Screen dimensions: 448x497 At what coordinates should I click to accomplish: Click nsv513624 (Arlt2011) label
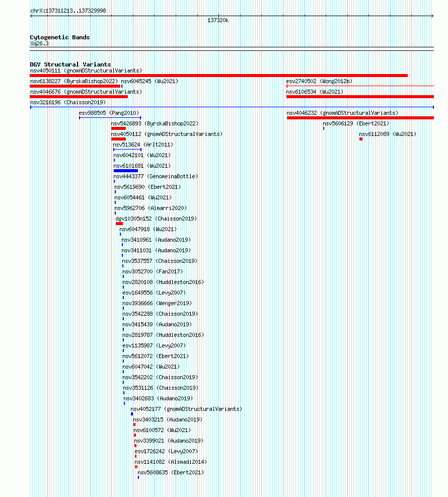(143, 145)
